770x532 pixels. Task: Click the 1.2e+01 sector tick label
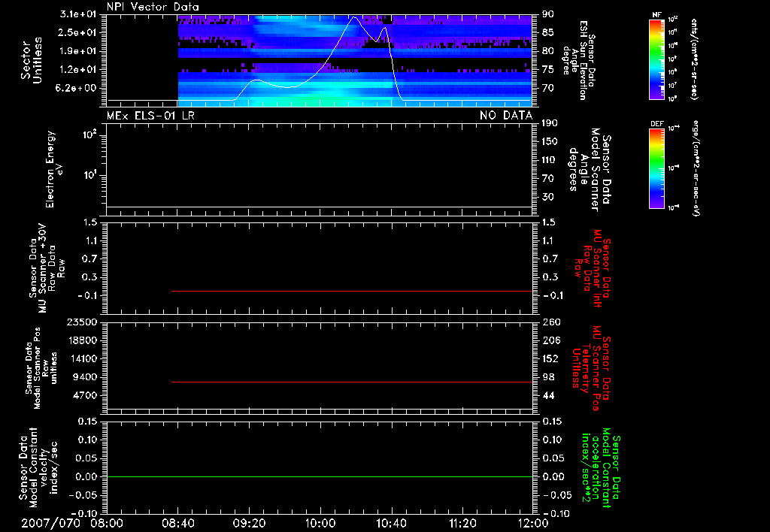tap(79, 70)
